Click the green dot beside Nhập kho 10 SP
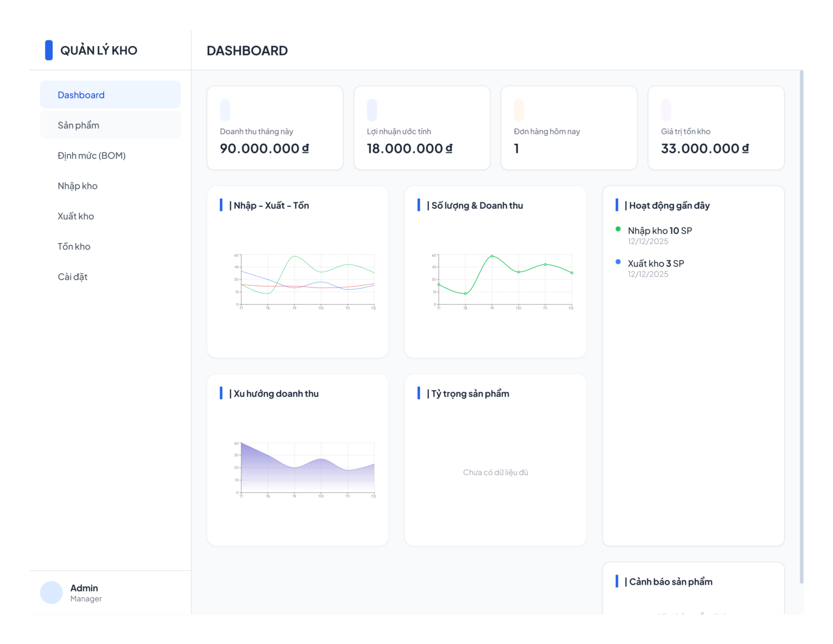This screenshot has height=644, width=833. [618, 229]
